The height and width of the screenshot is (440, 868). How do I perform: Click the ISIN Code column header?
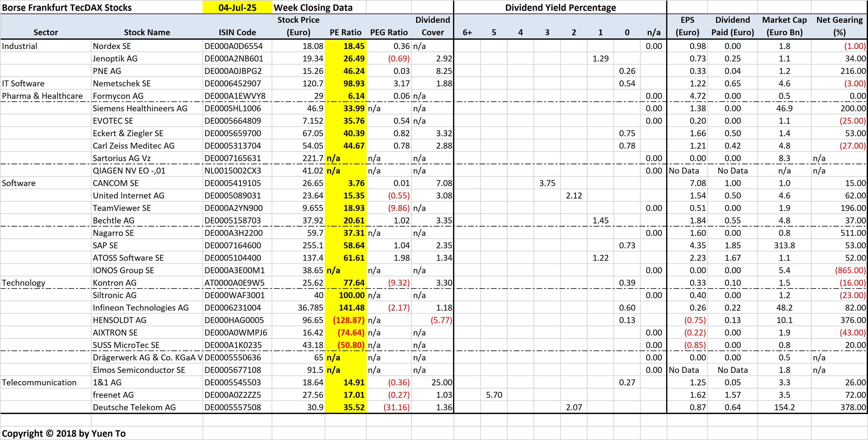pyautogui.click(x=237, y=32)
